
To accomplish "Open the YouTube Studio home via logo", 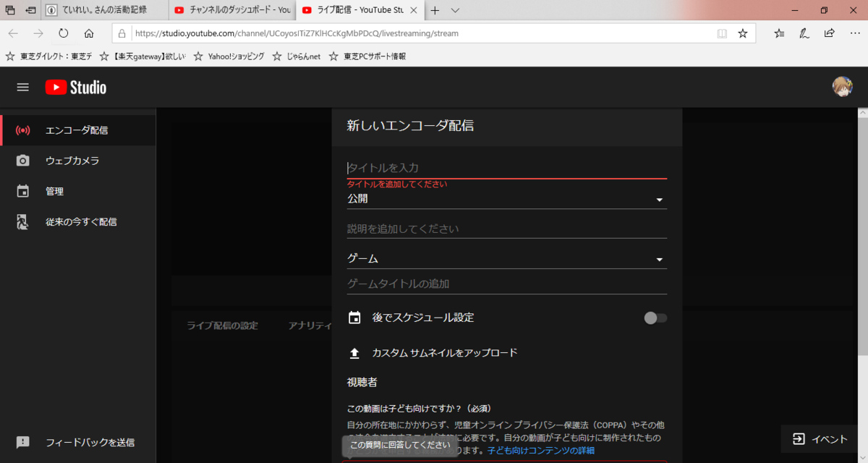I will click(x=75, y=87).
